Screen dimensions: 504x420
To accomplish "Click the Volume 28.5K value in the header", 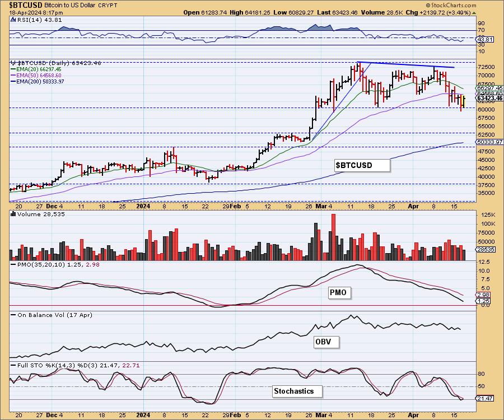I will click(x=382, y=12).
